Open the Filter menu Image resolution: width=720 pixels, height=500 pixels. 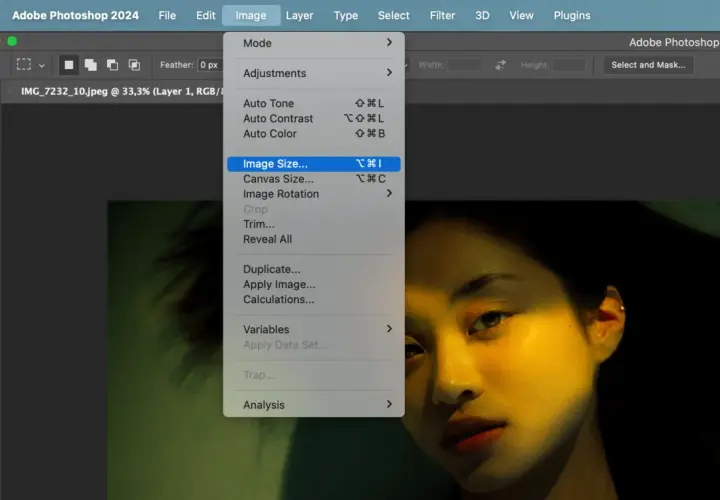click(442, 16)
